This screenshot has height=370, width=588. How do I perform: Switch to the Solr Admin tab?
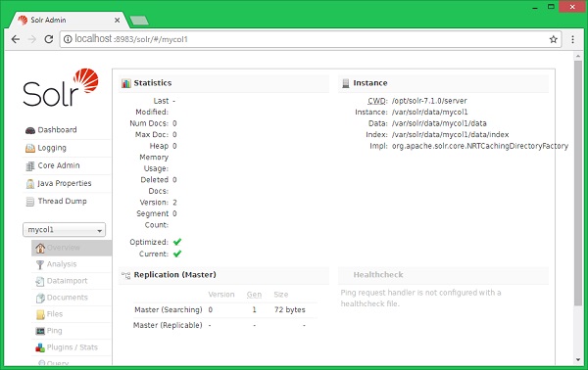(69, 20)
